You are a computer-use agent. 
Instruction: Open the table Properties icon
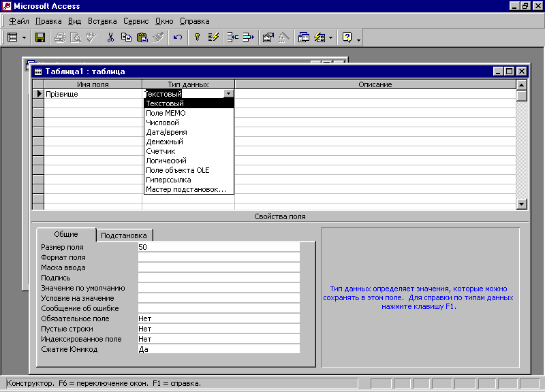tap(268, 37)
